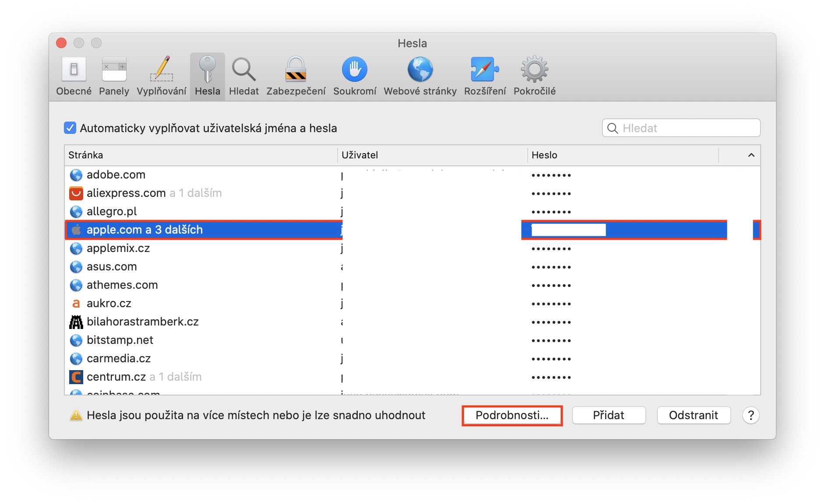
Task: Select the aukro.cz entry
Action: (x=412, y=304)
